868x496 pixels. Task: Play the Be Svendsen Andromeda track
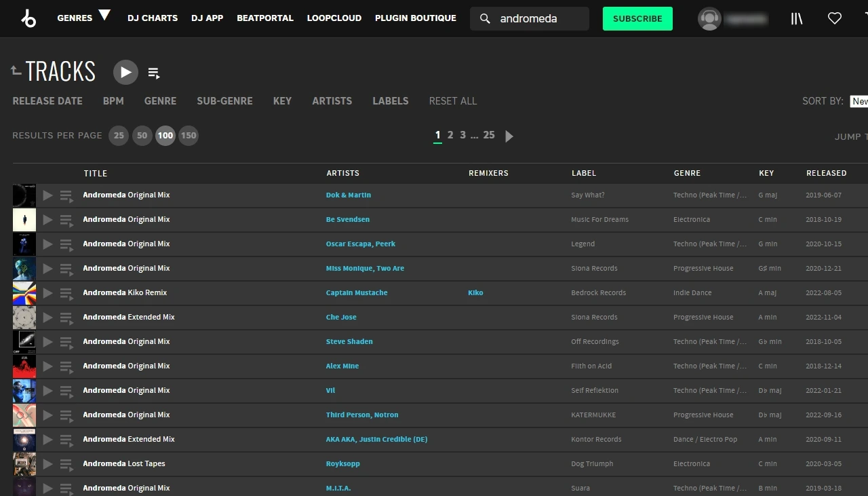(47, 220)
